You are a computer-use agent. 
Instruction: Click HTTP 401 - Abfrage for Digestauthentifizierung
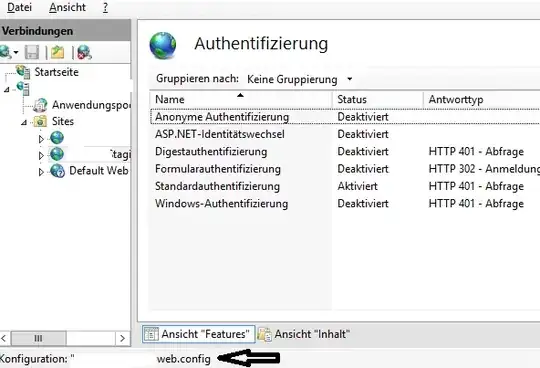(x=476, y=151)
